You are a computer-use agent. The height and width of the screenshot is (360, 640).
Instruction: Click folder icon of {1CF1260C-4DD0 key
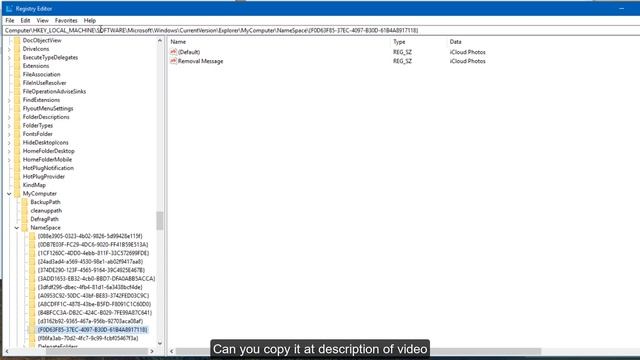pyautogui.click(x=32, y=253)
